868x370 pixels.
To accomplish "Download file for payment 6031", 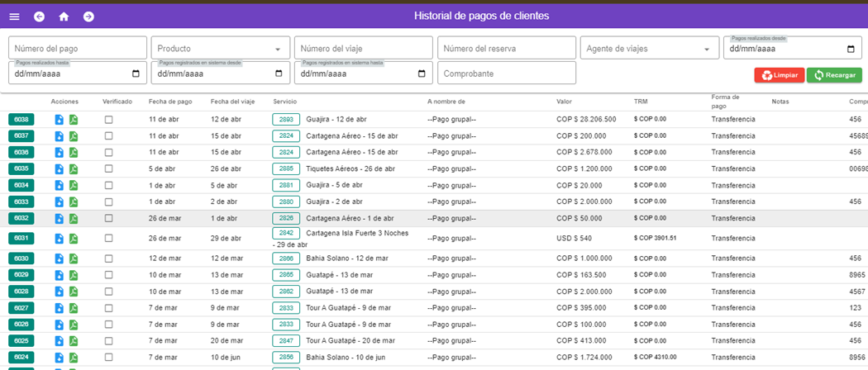I will [x=60, y=239].
